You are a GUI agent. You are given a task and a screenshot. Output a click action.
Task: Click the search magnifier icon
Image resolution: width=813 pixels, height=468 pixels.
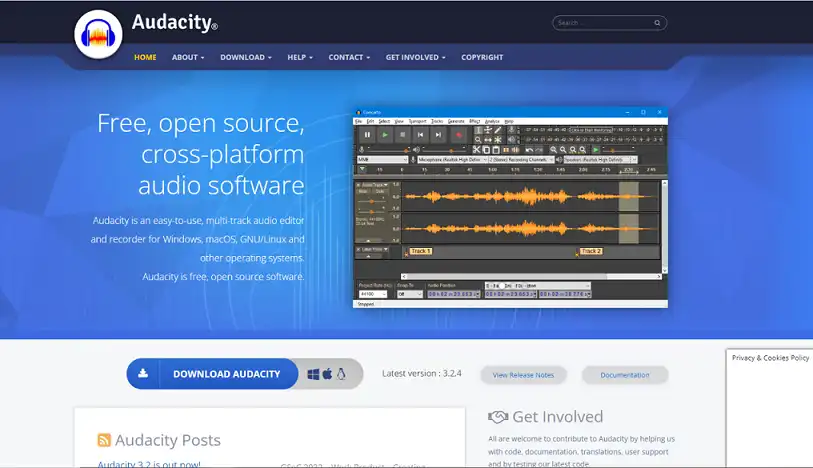click(x=657, y=23)
